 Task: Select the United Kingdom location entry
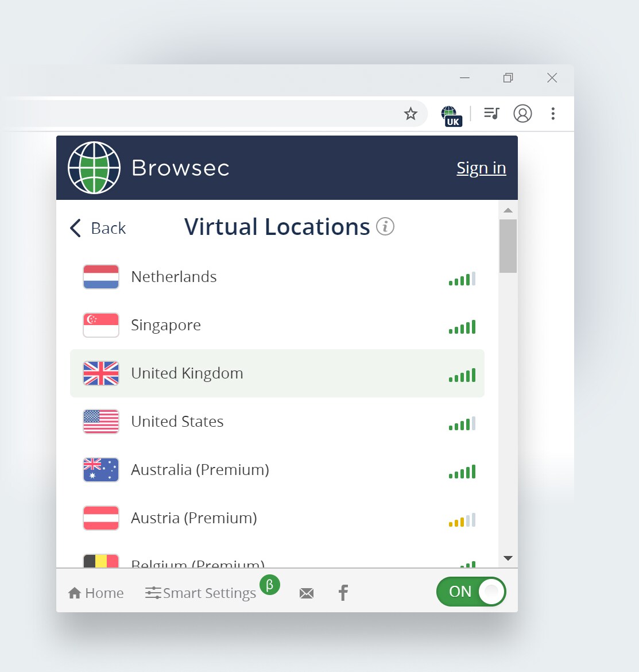[x=187, y=373]
